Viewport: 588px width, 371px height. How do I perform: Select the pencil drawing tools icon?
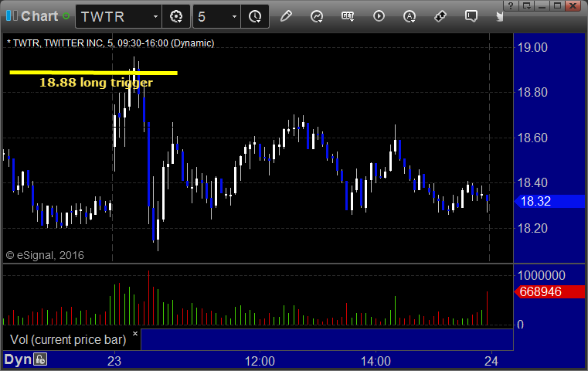pos(286,16)
